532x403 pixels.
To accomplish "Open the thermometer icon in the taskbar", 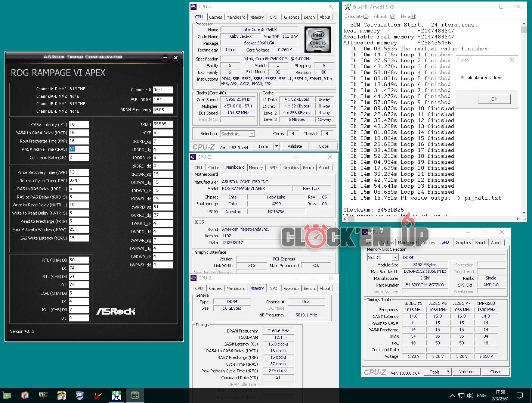I will [25, 395].
